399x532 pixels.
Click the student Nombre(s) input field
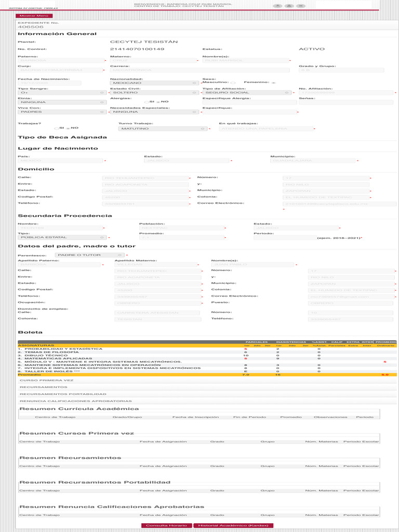(x=246, y=60)
